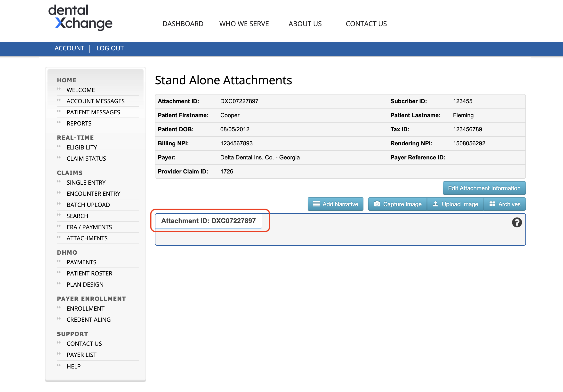Open PAYER LIST in Support section
Screen dimensions: 563x392
click(82, 355)
